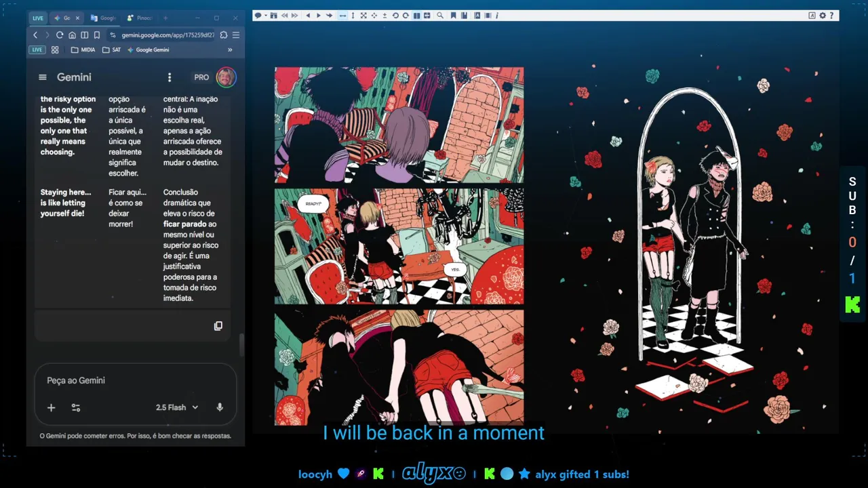This screenshot has width=868, height=488.
Task: Click the plus/minus zoom icon in viewer
Action: click(x=384, y=16)
